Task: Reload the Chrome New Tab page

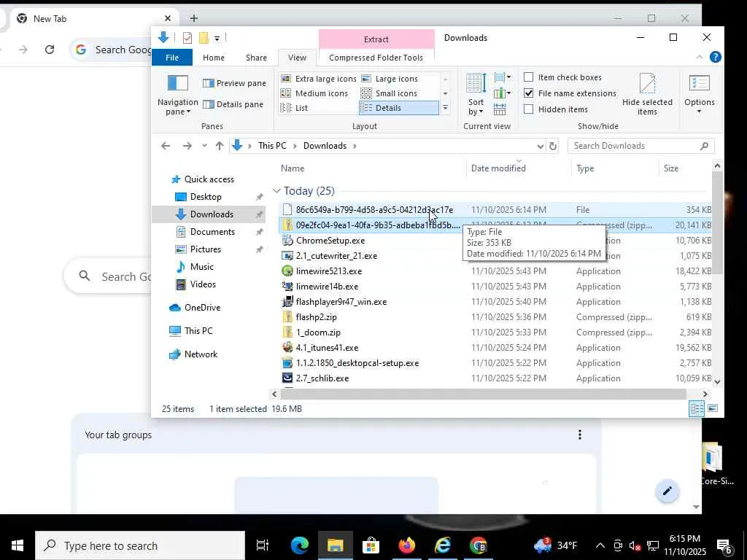Action: click(50, 50)
